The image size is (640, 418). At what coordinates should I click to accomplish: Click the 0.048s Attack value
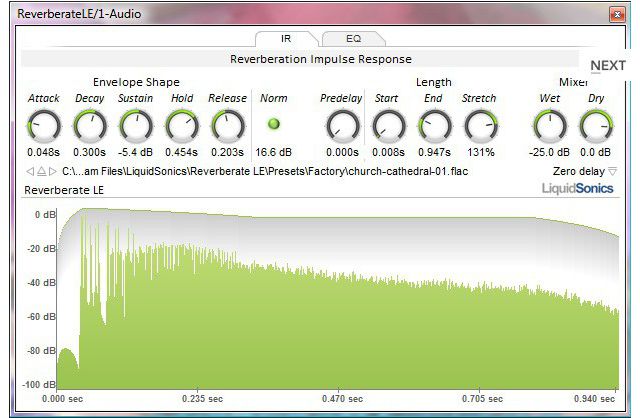click(43, 152)
